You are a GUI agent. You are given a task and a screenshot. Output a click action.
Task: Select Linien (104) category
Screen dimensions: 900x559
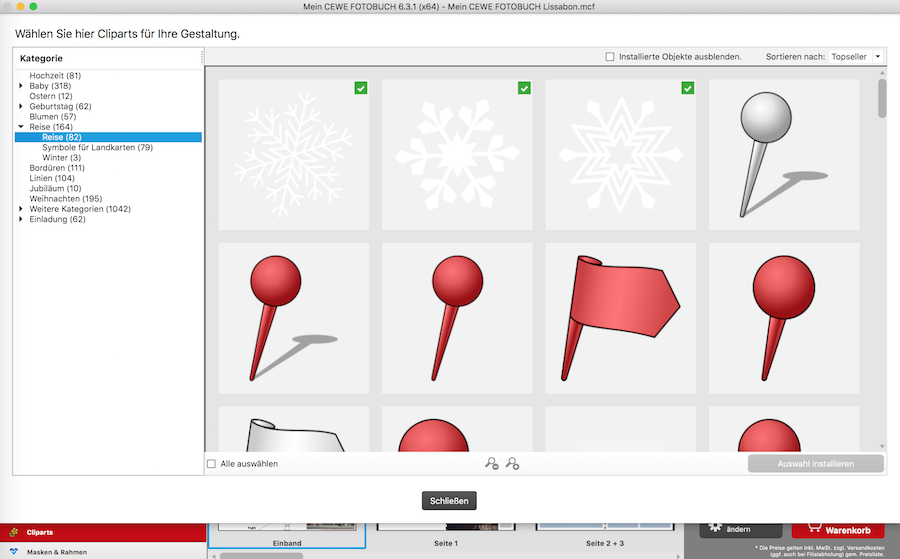[x=52, y=178]
